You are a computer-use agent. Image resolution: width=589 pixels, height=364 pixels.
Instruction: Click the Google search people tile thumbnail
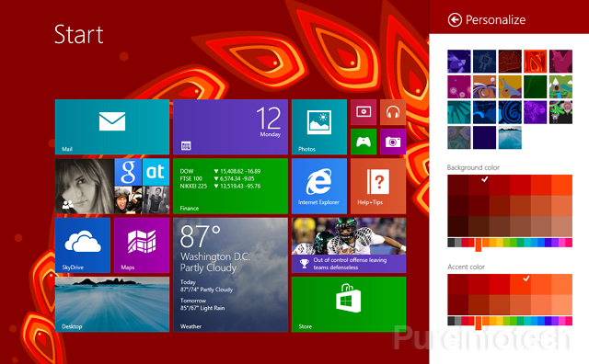tap(128, 172)
